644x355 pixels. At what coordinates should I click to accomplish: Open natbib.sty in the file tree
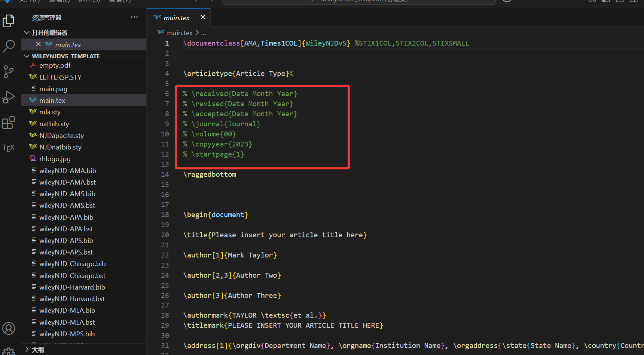[84, 124]
